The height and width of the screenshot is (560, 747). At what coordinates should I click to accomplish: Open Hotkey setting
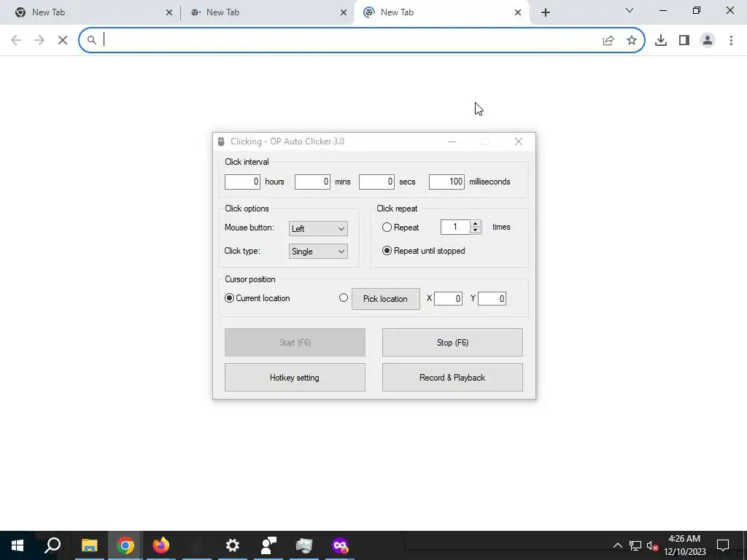[x=295, y=378]
